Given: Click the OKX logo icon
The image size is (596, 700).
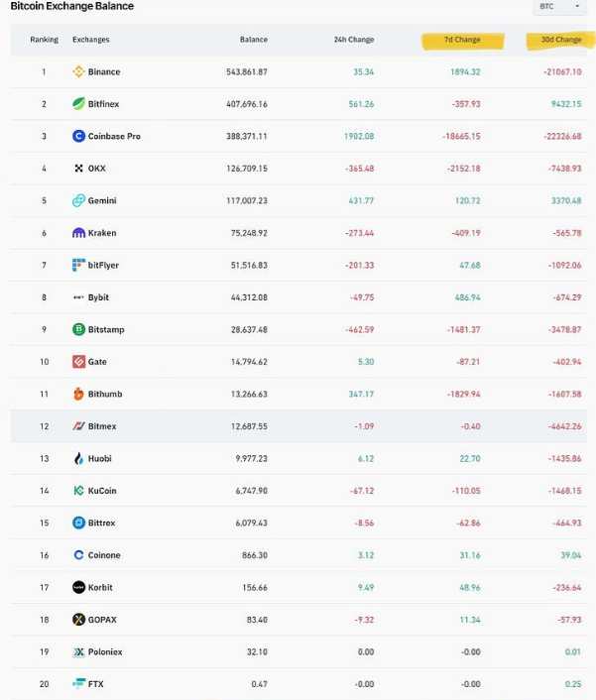Looking at the screenshot, I should 79,169.
